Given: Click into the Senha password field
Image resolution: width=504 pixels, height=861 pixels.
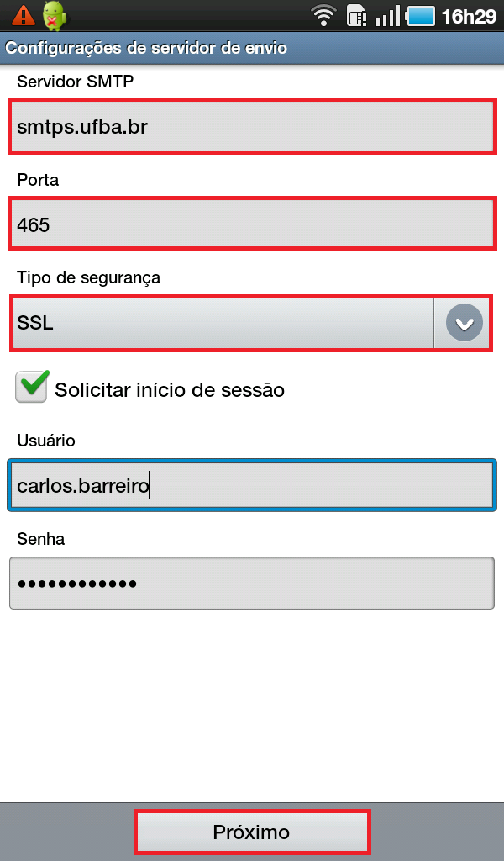Looking at the screenshot, I should tap(251, 583).
